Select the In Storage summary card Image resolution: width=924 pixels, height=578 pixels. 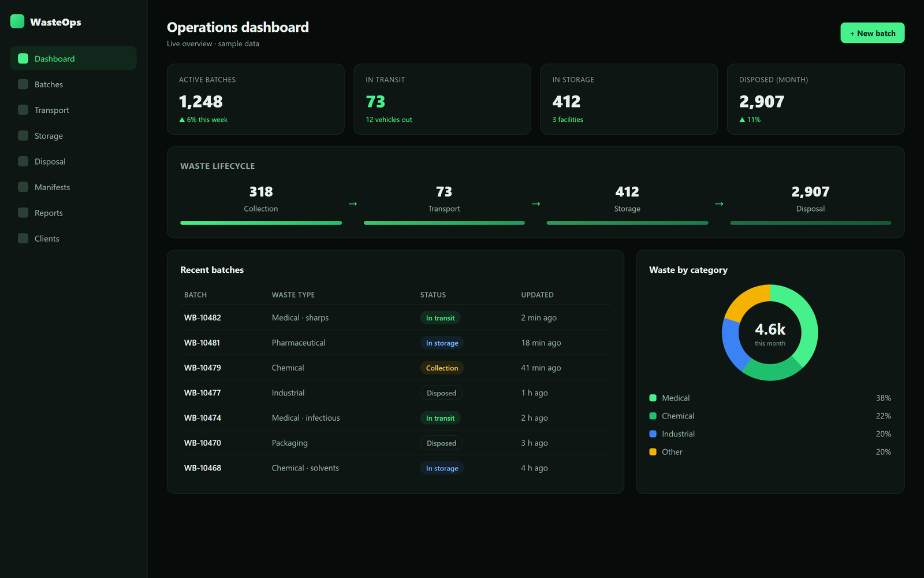pyautogui.click(x=629, y=99)
